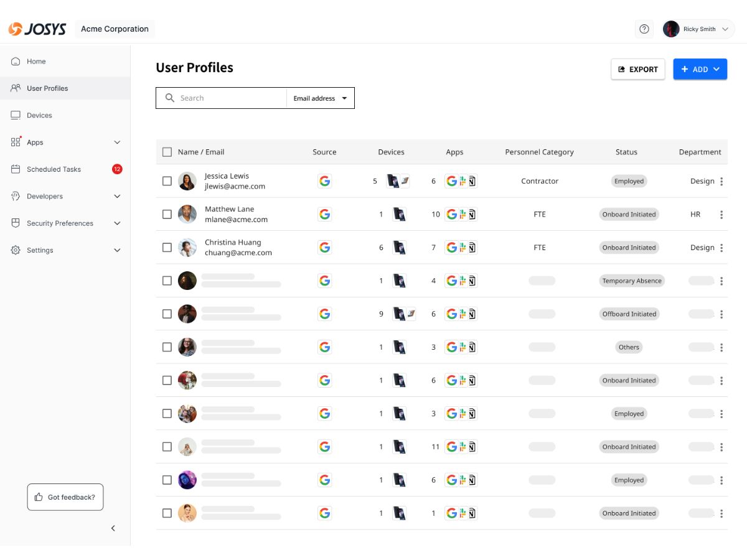The width and height of the screenshot is (747, 560).
Task: Click Matthew Lane's Google source icon
Action: click(324, 215)
